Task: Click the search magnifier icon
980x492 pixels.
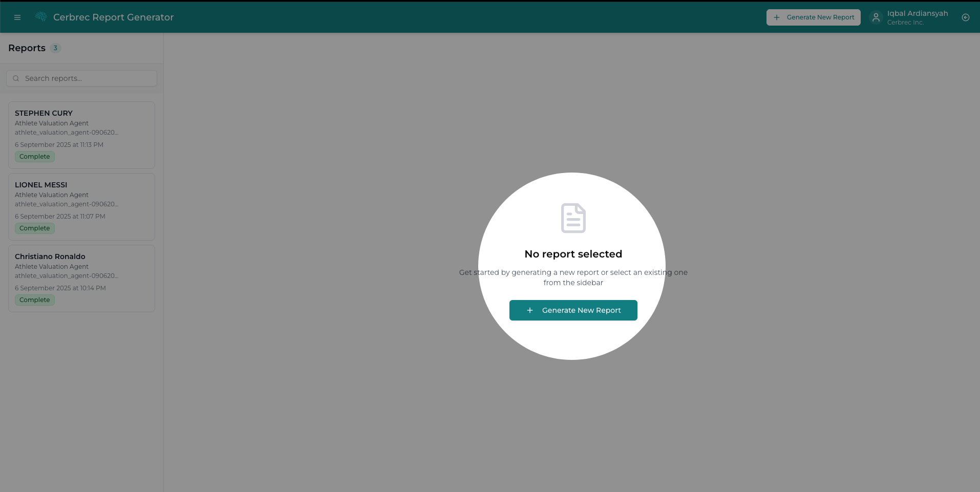Action: (16, 78)
